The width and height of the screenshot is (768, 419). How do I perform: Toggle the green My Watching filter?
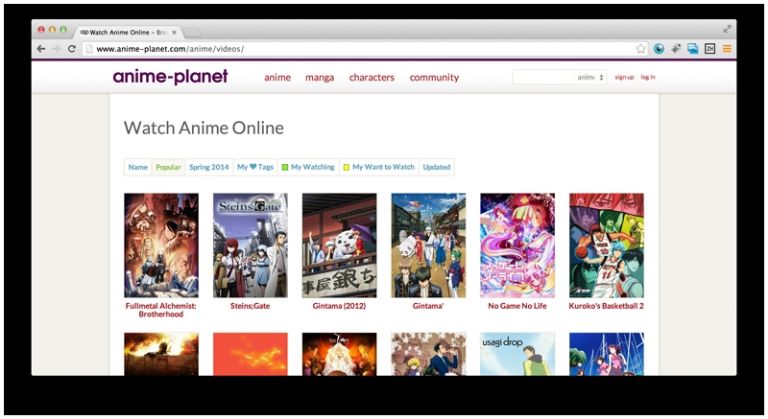pyautogui.click(x=308, y=167)
